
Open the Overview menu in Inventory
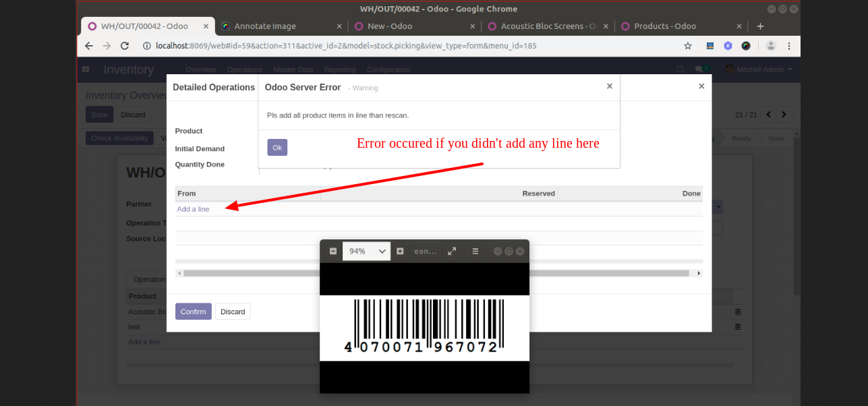200,69
